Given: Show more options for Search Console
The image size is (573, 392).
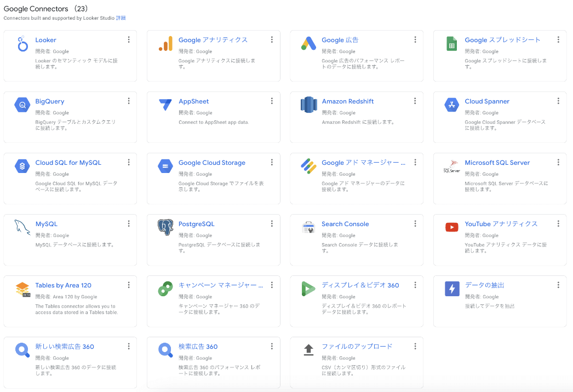Looking at the screenshot, I should (415, 223).
